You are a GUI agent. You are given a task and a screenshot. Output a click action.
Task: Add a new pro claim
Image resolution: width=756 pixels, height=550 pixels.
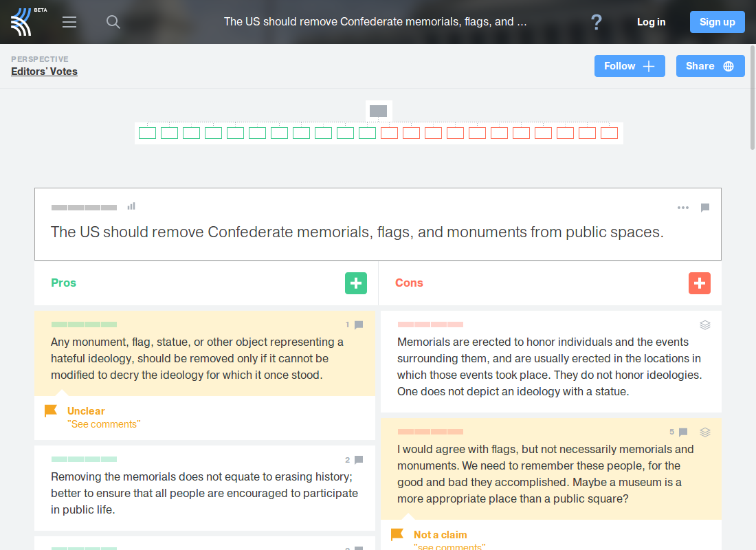(x=356, y=283)
